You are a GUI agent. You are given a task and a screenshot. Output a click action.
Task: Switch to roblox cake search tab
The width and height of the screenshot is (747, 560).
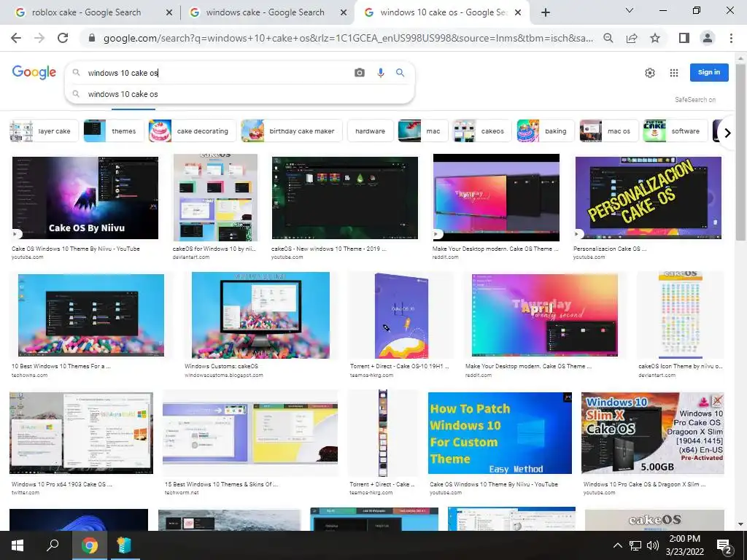coord(86,12)
